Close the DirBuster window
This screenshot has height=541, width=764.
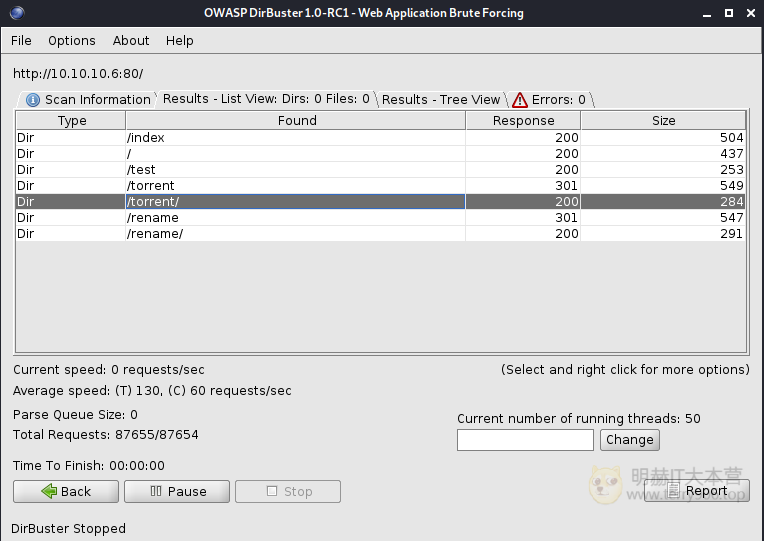[x=751, y=13]
